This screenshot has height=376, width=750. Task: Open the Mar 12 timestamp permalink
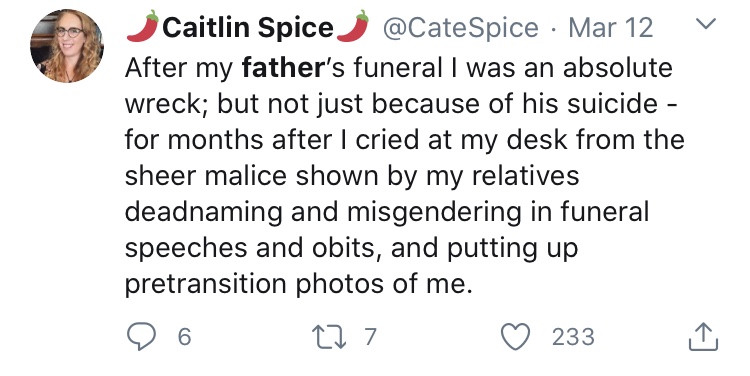(x=610, y=28)
